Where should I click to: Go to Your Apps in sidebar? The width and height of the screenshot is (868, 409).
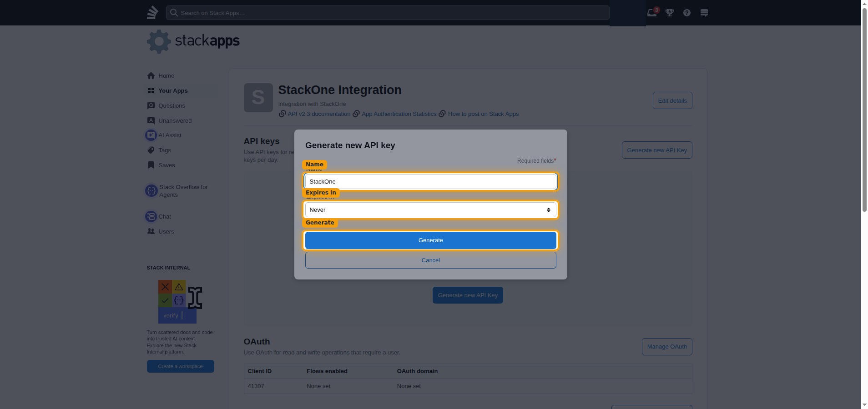[181, 90]
